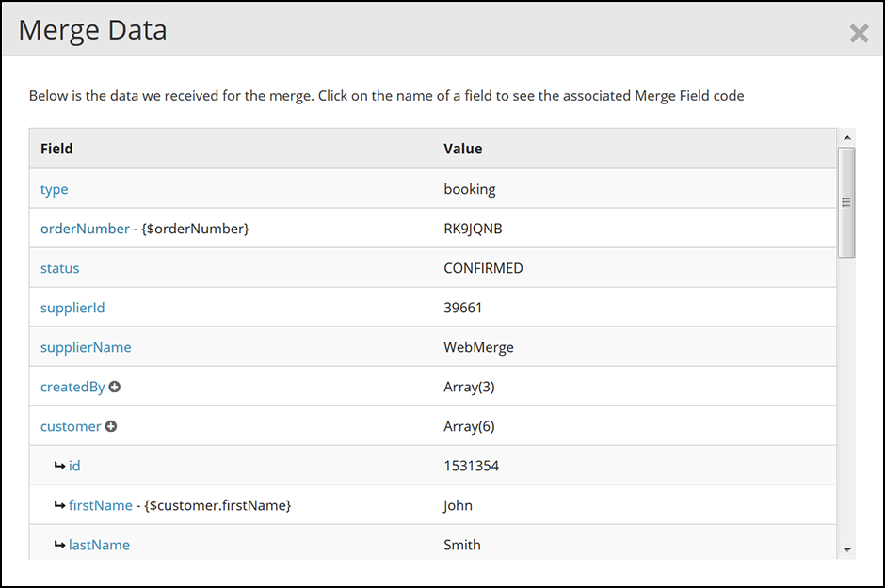Click the RK9JQNB order number value

point(479,229)
